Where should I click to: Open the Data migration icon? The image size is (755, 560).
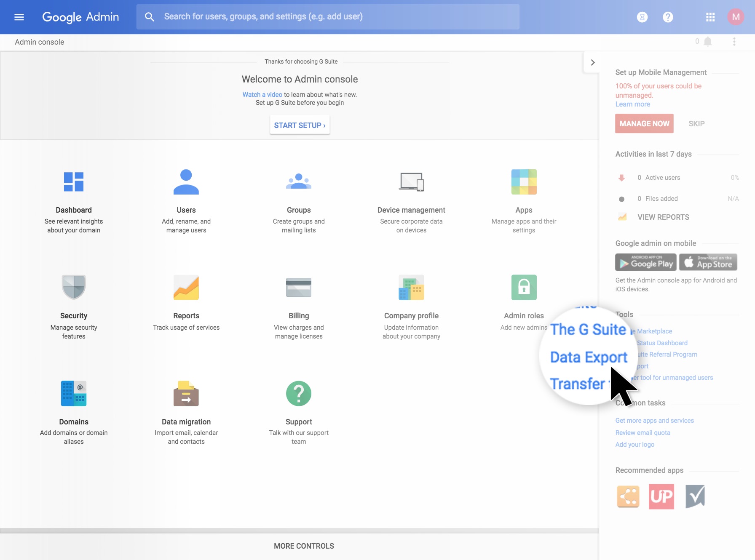point(186,393)
